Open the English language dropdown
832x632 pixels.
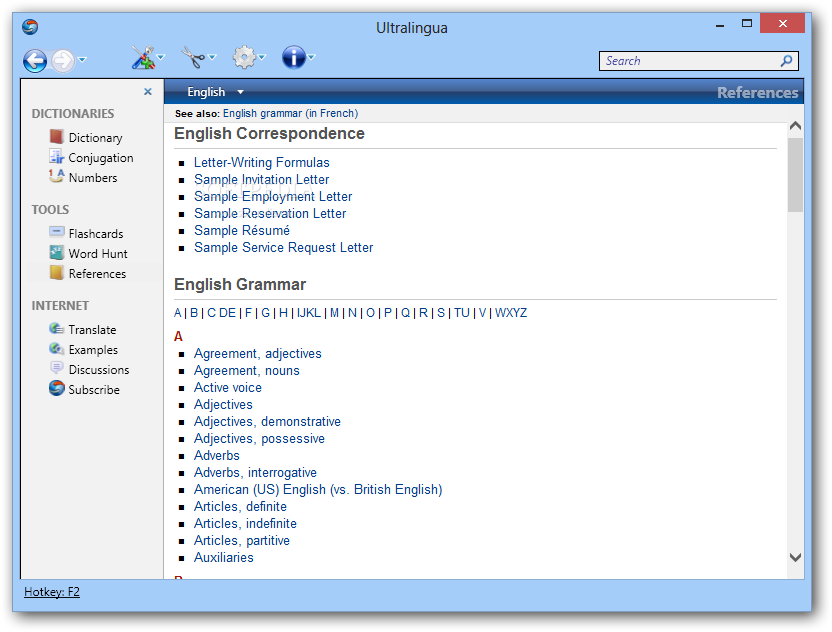click(x=215, y=92)
